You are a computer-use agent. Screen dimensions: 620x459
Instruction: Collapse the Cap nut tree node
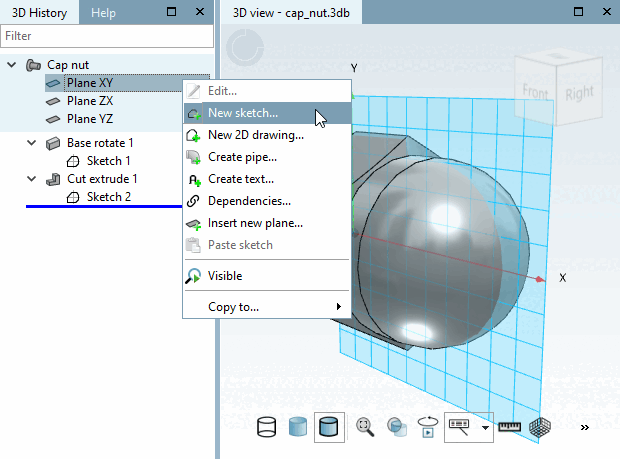coord(12,65)
